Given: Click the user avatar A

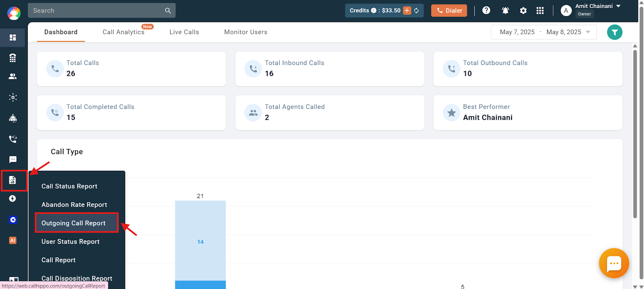Looking at the screenshot, I should point(566,11).
